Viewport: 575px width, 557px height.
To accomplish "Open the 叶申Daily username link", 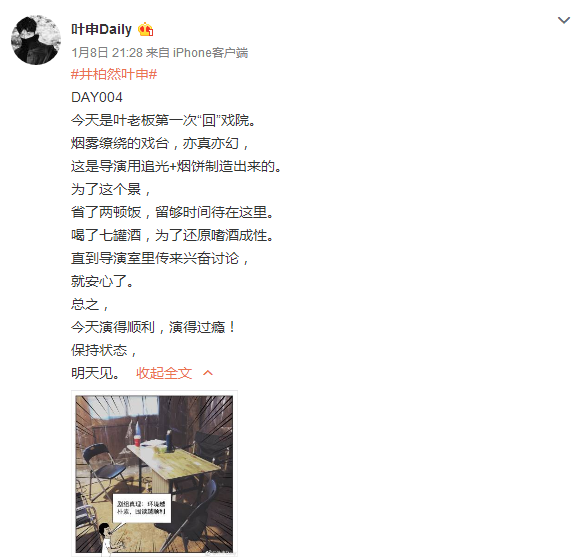I will 101,29.
